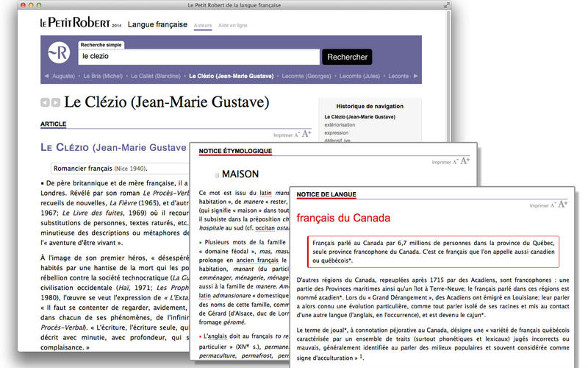Open 'extériorisation' in navigation history
The height and width of the screenshot is (368, 588).
[340, 124]
